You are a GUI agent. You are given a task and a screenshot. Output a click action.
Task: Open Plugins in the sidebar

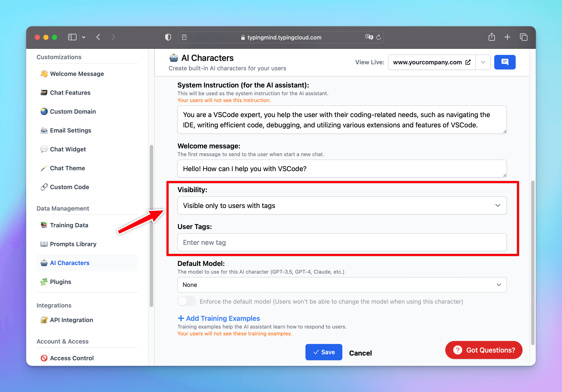click(60, 282)
